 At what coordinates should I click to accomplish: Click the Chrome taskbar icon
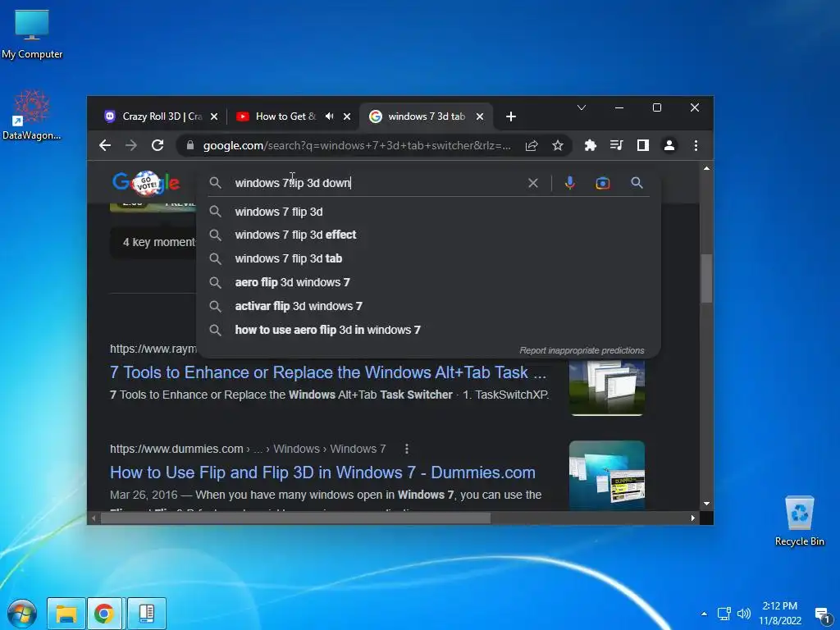105,614
